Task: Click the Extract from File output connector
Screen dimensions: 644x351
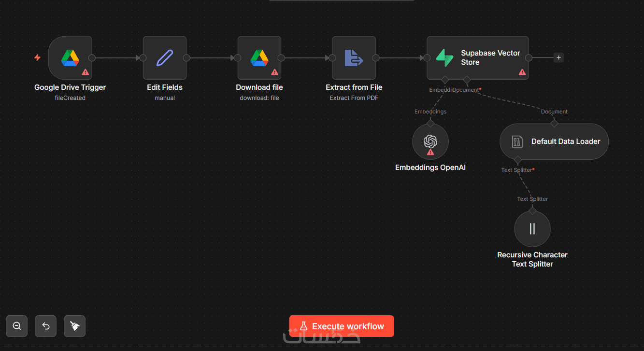Action: coord(376,58)
